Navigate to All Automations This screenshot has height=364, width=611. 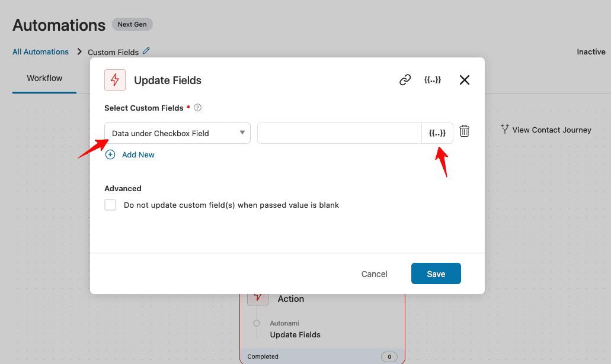click(40, 51)
